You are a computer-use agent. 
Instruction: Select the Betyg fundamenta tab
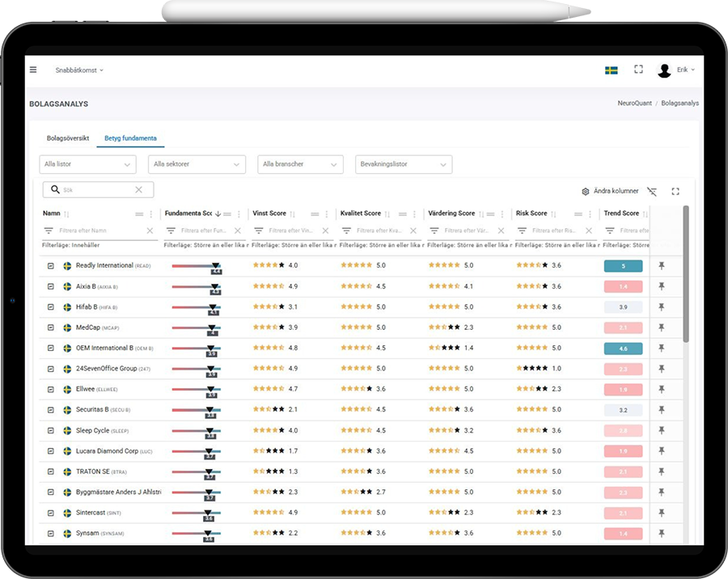tap(130, 138)
